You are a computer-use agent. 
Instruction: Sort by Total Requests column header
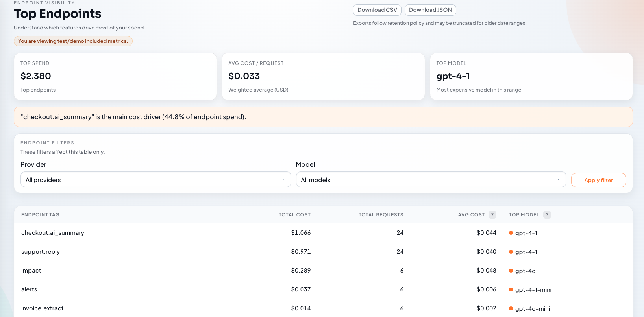(x=381, y=215)
